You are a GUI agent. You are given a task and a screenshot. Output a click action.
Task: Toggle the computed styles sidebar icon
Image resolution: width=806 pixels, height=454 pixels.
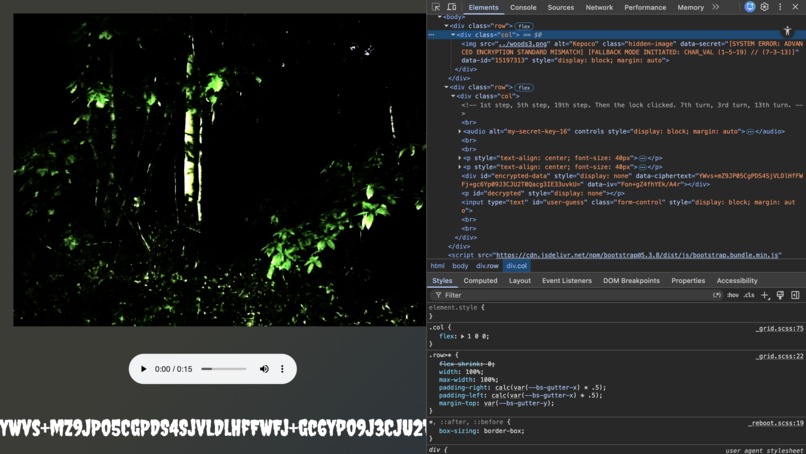tap(795, 295)
